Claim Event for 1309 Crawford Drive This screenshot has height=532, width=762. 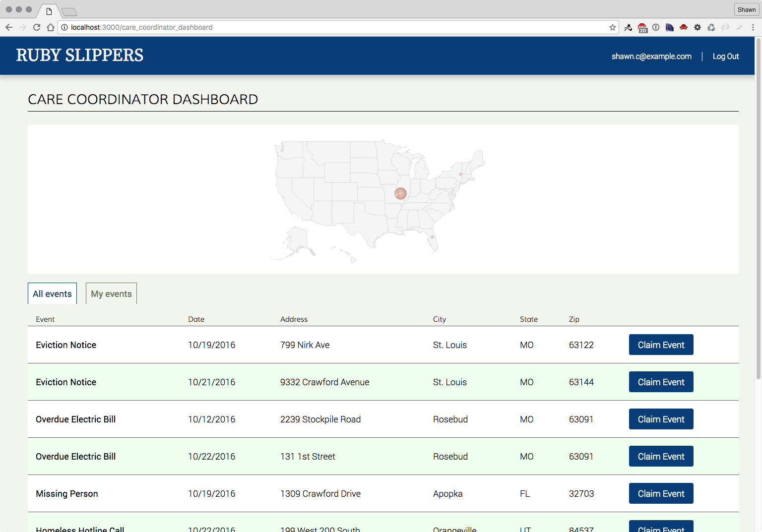(661, 493)
